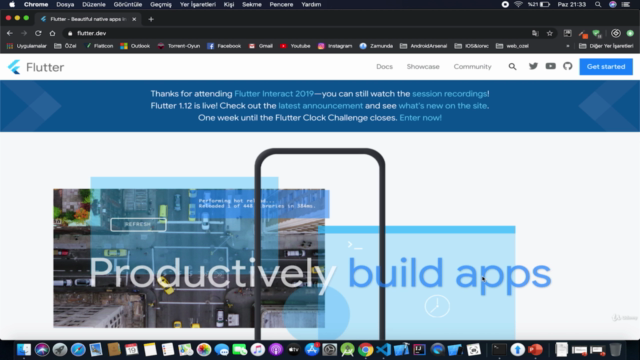
Task: Open Diğer Yer İşaretleri bookmarks folder
Action: (606, 46)
